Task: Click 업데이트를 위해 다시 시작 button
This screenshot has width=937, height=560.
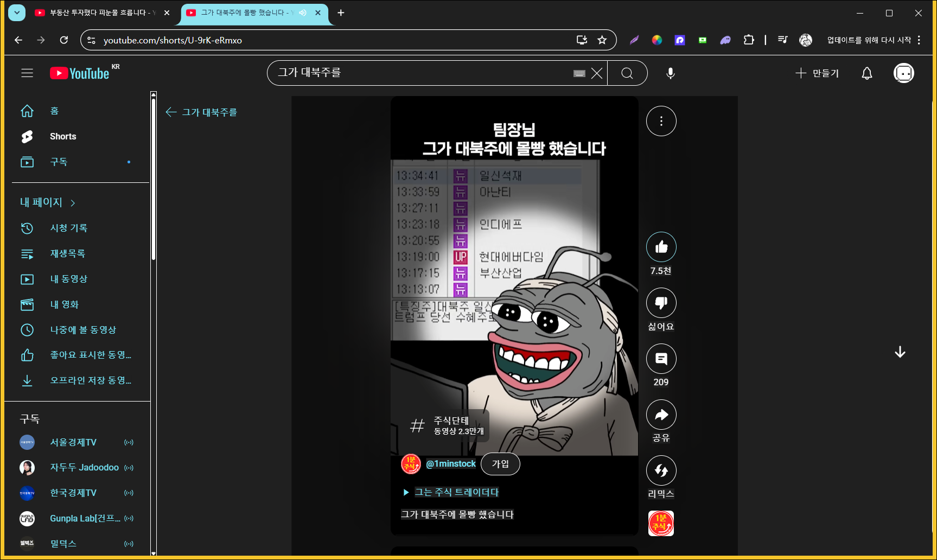Action: pos(869,40)
